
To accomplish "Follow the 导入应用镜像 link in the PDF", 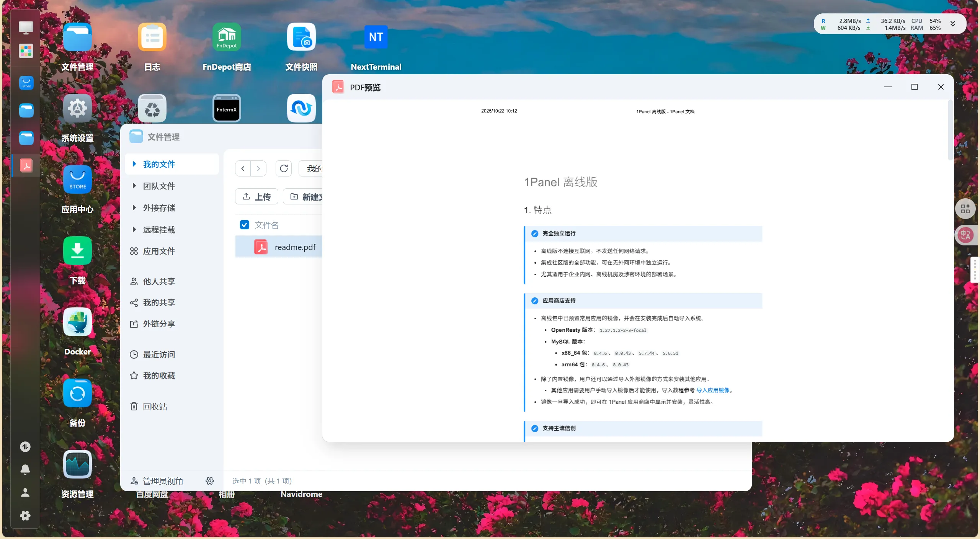I will coord(713,390).
